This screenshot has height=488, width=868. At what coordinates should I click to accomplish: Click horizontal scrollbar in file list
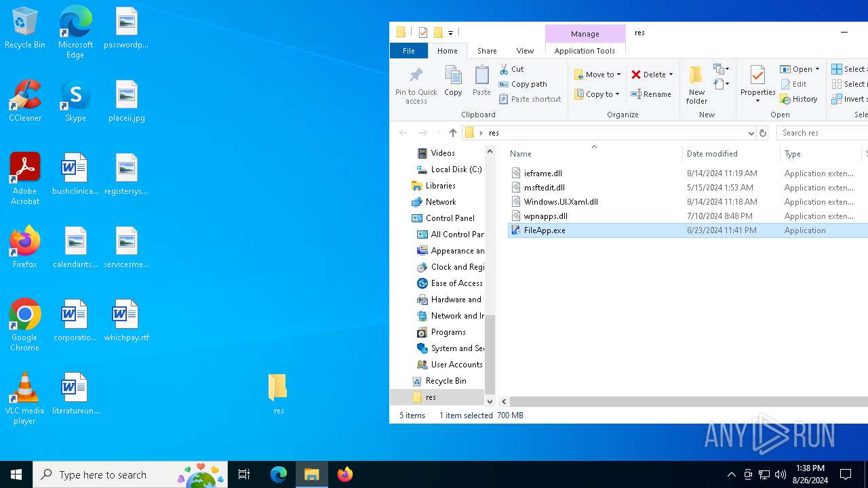(x=688, y=401)
